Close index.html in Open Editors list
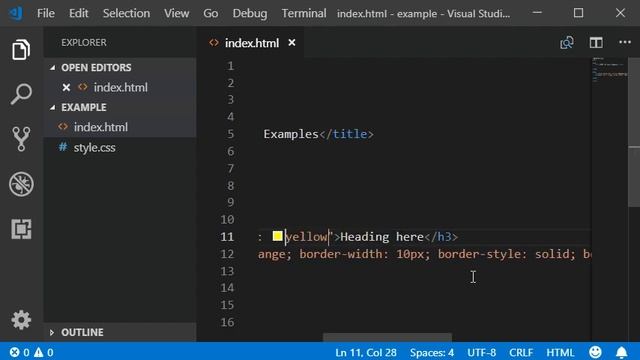Screen dimensions: 640x360 point(66,87)
